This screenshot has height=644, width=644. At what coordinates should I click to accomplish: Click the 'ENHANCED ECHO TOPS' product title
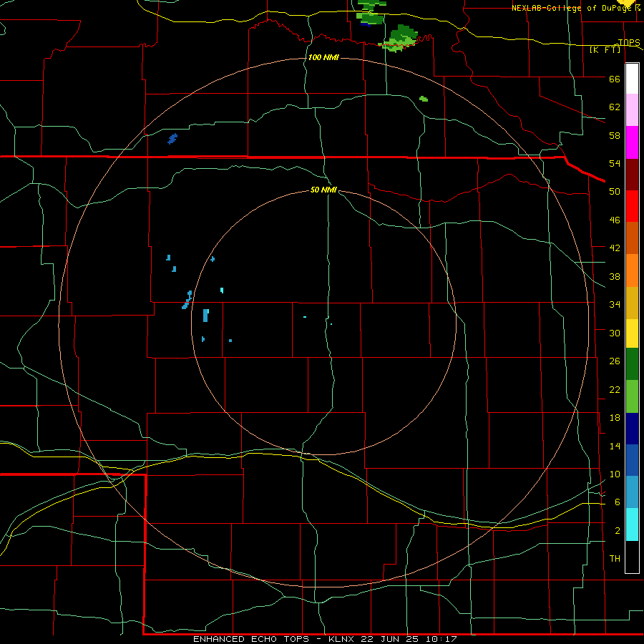251,639
